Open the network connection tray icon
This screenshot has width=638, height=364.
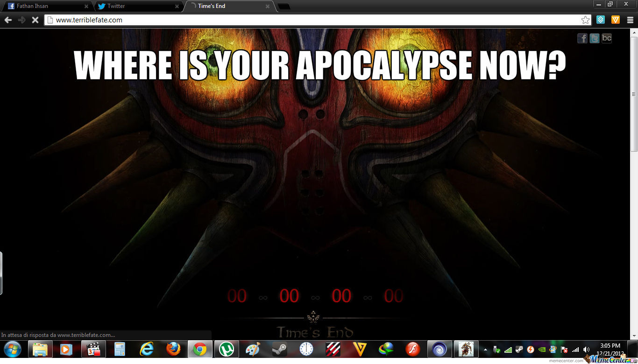575,350
